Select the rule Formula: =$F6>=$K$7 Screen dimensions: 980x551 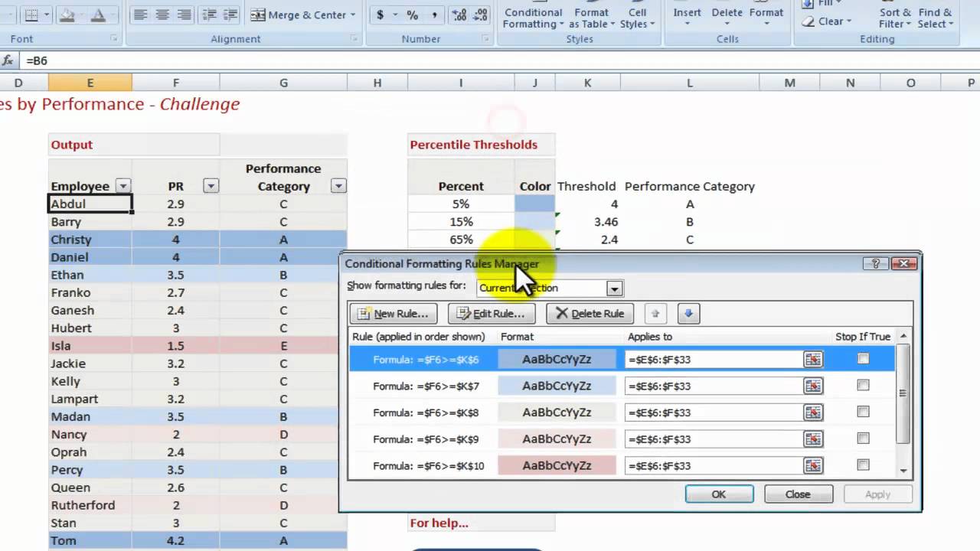point(426,386)
